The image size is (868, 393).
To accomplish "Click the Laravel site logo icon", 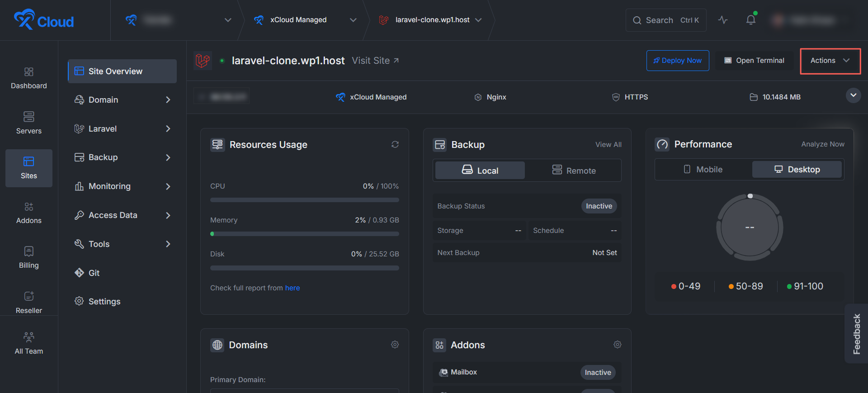I will click(203, 61).
